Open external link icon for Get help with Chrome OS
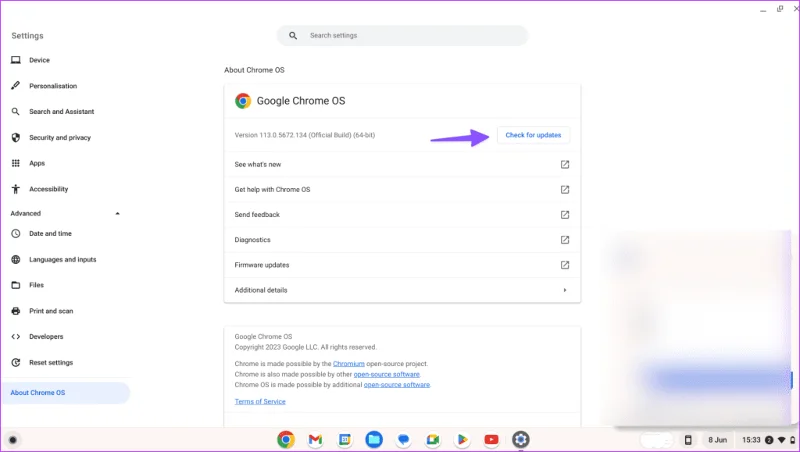 (x=565, y=189)
